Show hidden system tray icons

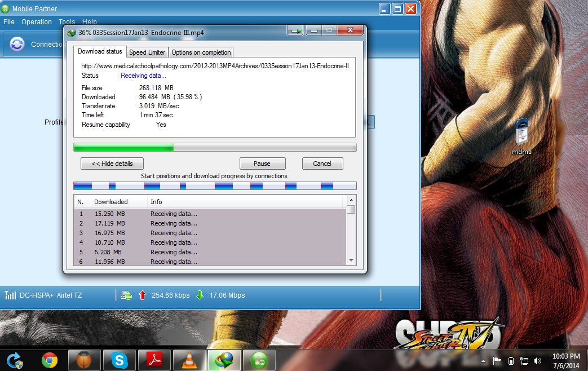(x=483, y=361)
